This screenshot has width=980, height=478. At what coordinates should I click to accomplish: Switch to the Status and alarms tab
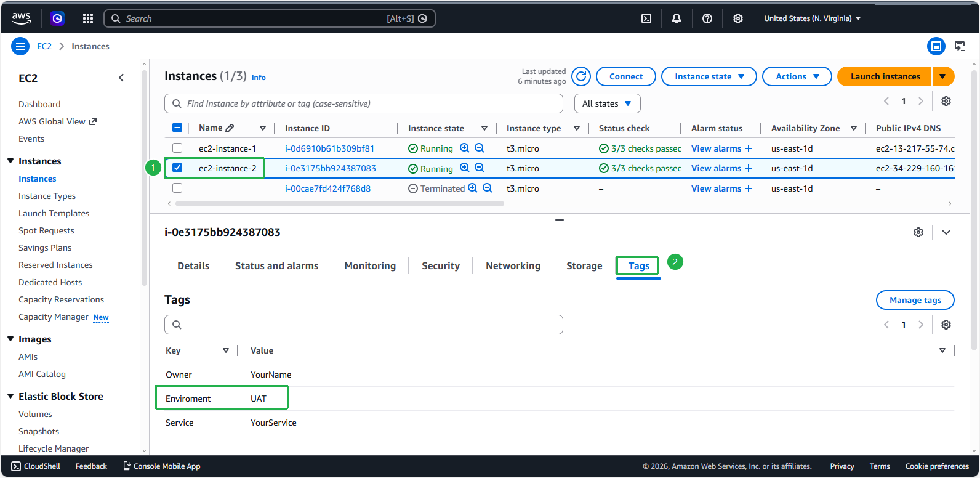pos(277,265)
